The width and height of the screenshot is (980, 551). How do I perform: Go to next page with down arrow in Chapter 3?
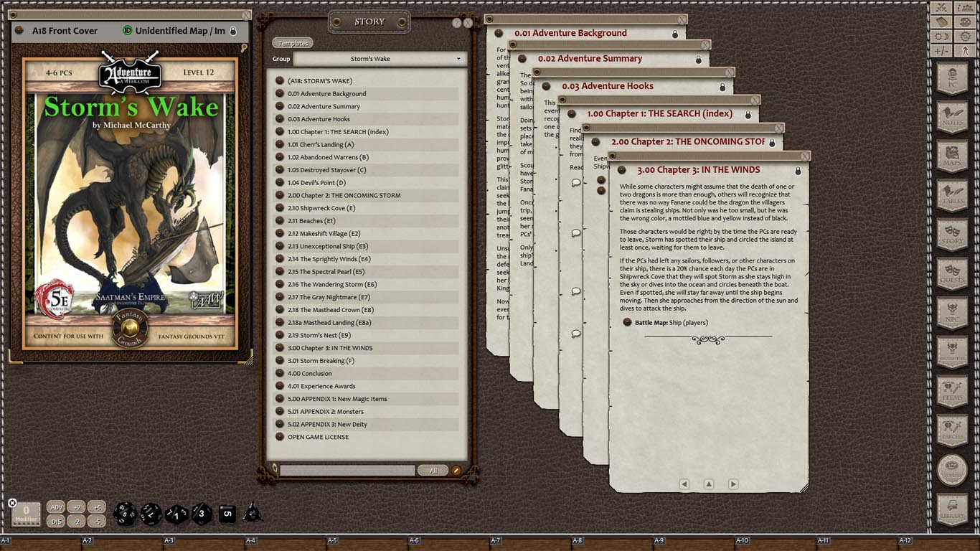coord(731,484)
